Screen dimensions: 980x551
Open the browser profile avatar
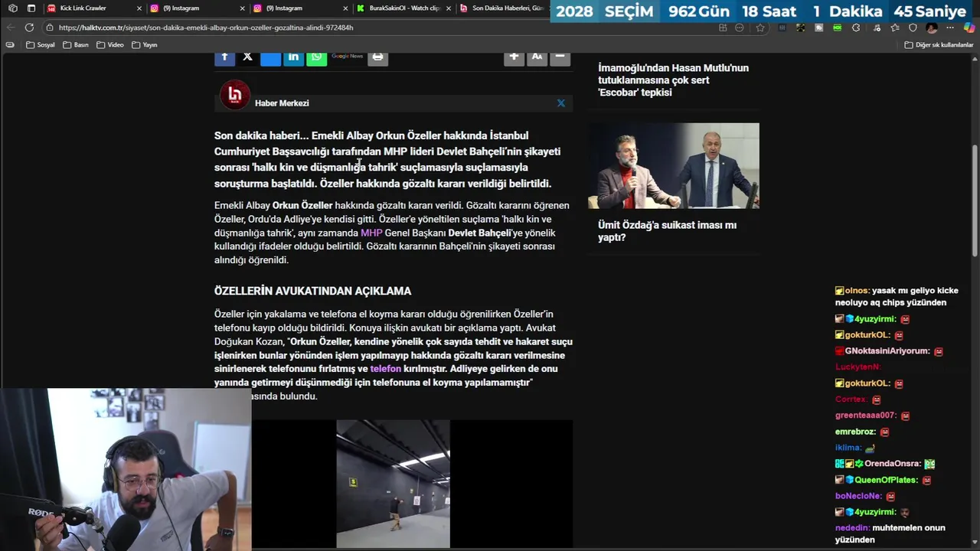(932, 28)
